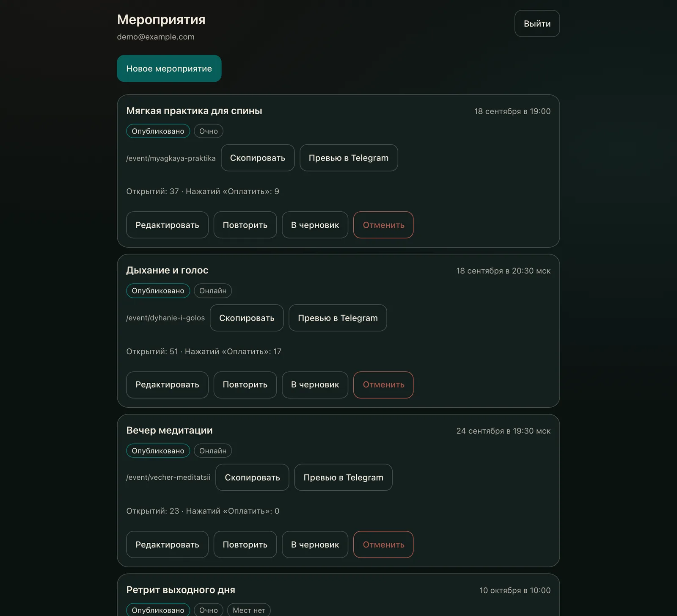677x616 pixels.
Task: Move Дыхание и голос to draft
Action: 315,385
